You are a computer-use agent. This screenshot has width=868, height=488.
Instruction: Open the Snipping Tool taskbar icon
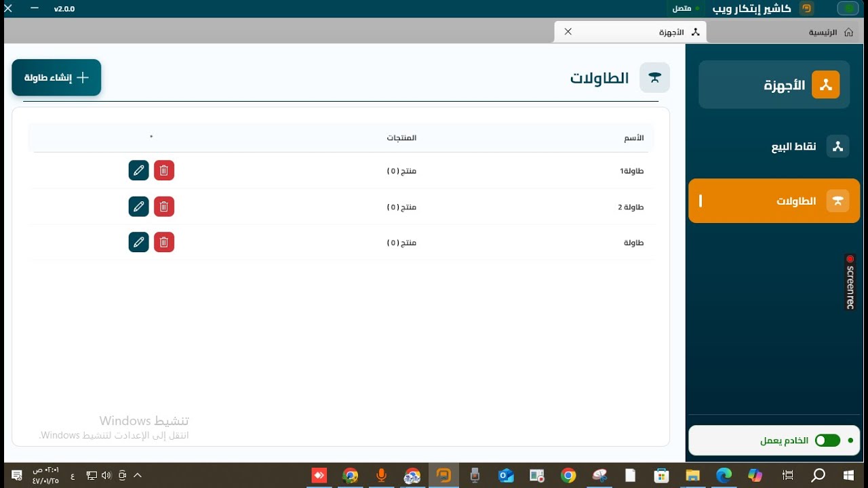tap(599, 475)
